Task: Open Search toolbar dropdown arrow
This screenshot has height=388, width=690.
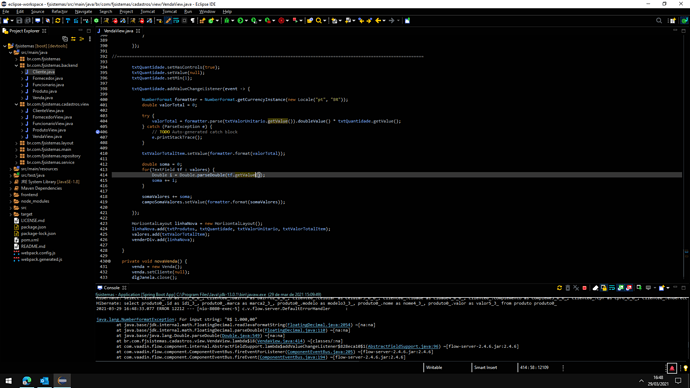Action: [x=324, y=20]
